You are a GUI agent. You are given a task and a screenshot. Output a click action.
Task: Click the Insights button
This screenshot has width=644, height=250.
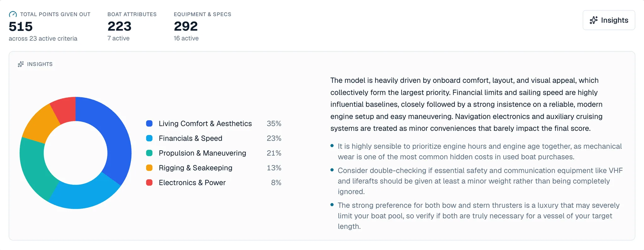[x=609, y=20]
